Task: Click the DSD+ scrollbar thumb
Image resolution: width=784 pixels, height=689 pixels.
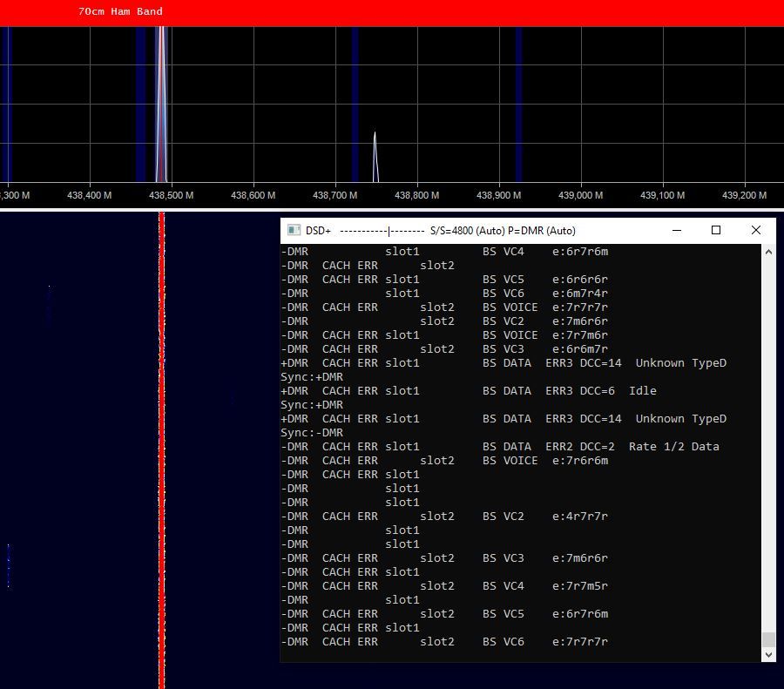Action: [768, 639]
